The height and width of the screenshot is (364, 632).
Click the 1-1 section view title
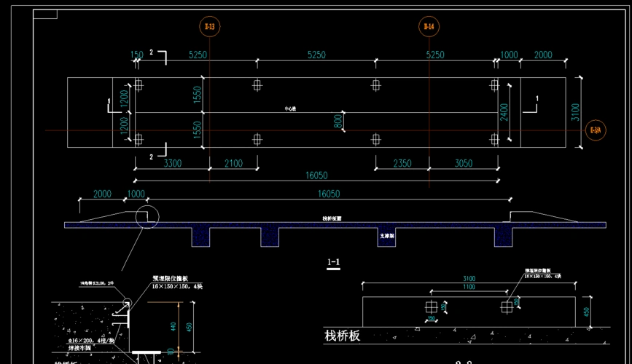click(334, 261)
